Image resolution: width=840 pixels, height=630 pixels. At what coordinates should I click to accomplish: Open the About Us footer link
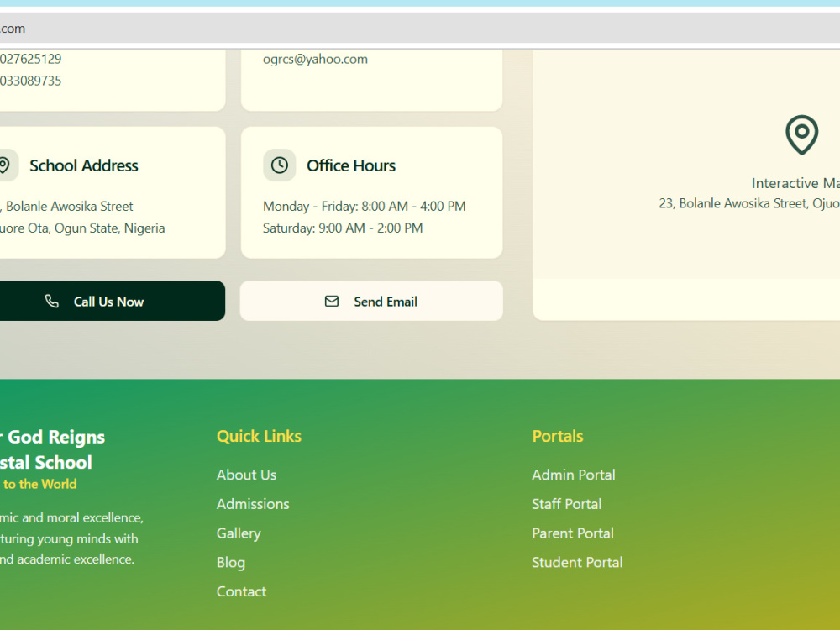click(246, 475)
